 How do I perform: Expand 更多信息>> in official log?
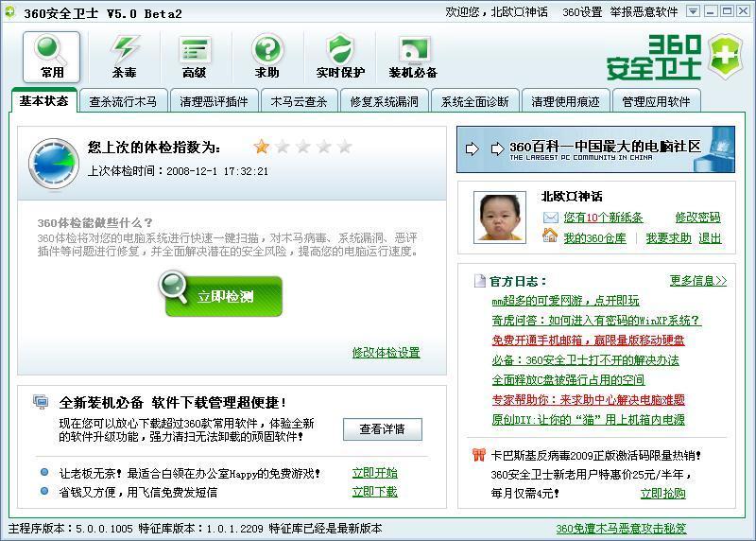click(x=698, y=281)
